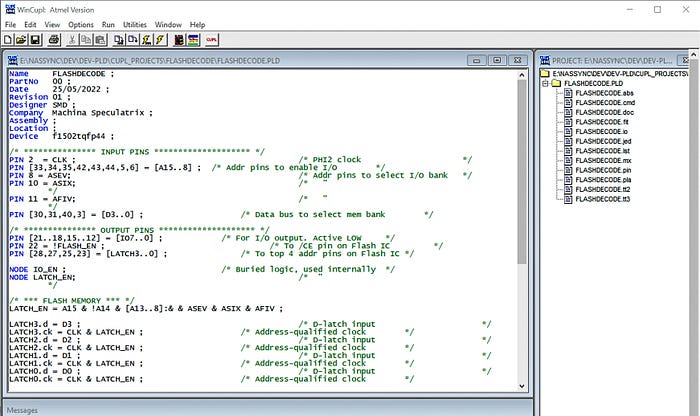Screen dimensions: 700x416
Task: Open the View menu
Action: 52,25
